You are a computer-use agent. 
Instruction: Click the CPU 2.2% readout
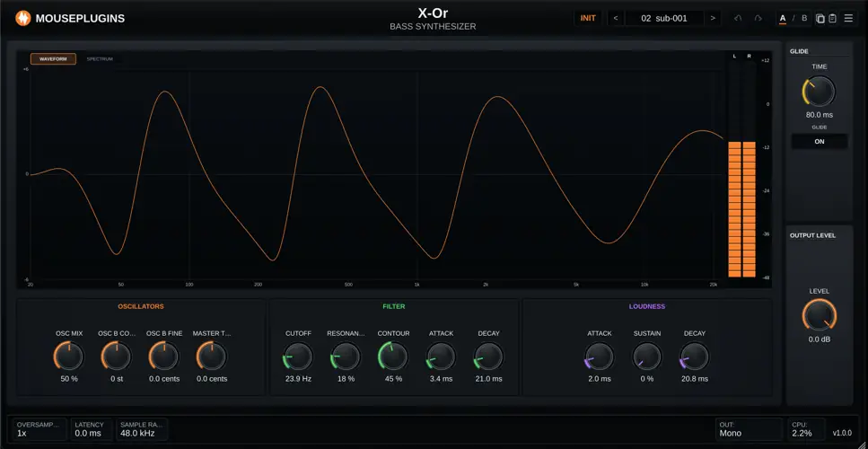807,429
